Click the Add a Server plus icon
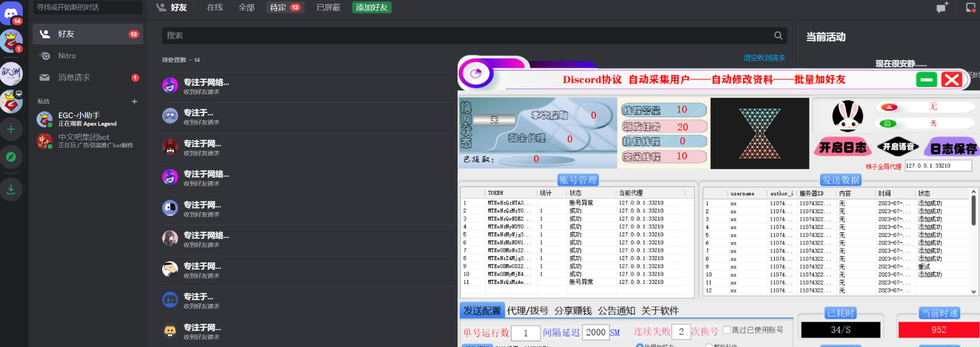Screen dimensions: 980x347 click(x=11, y=129)
